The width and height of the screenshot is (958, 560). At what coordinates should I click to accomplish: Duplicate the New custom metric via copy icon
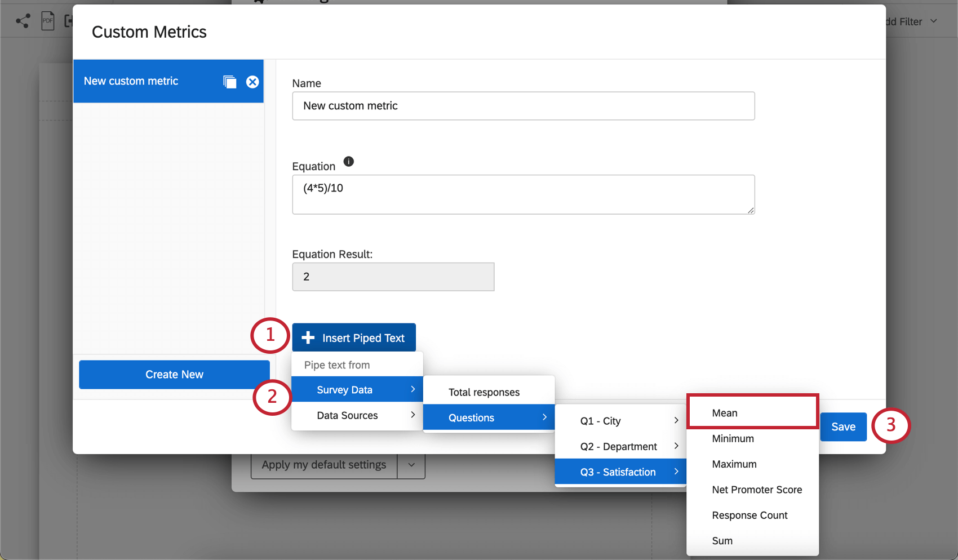click(230, 81)
